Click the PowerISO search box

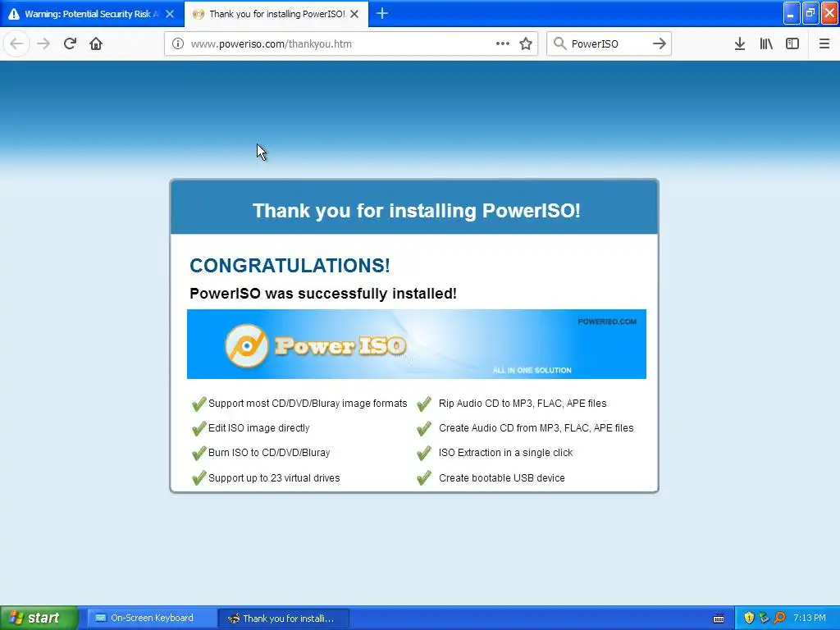click(609, 44)
